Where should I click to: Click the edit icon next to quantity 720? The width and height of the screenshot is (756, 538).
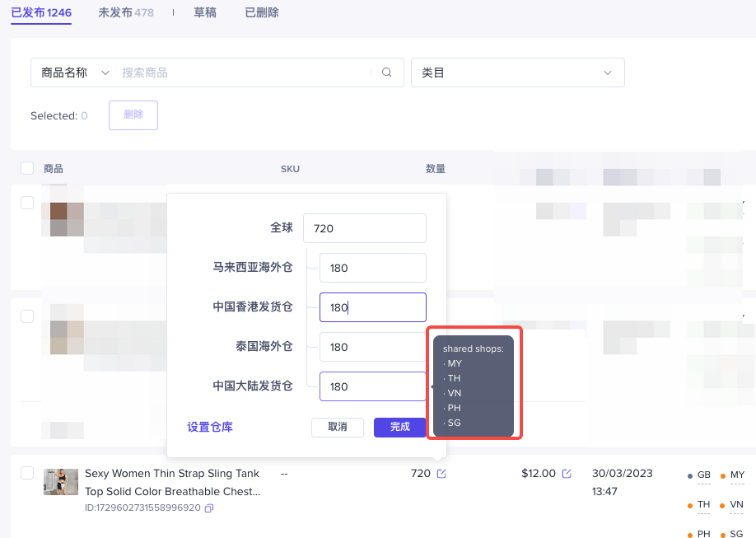(441, 474)
